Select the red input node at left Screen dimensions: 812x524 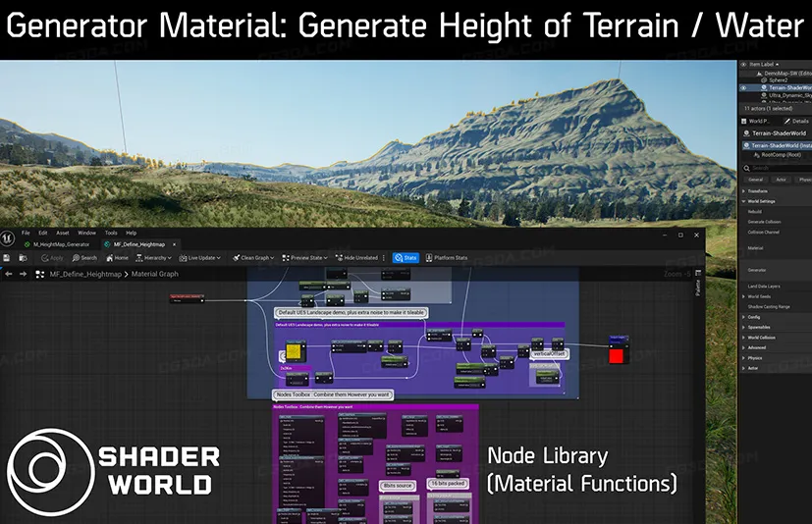tap(187, 298)
